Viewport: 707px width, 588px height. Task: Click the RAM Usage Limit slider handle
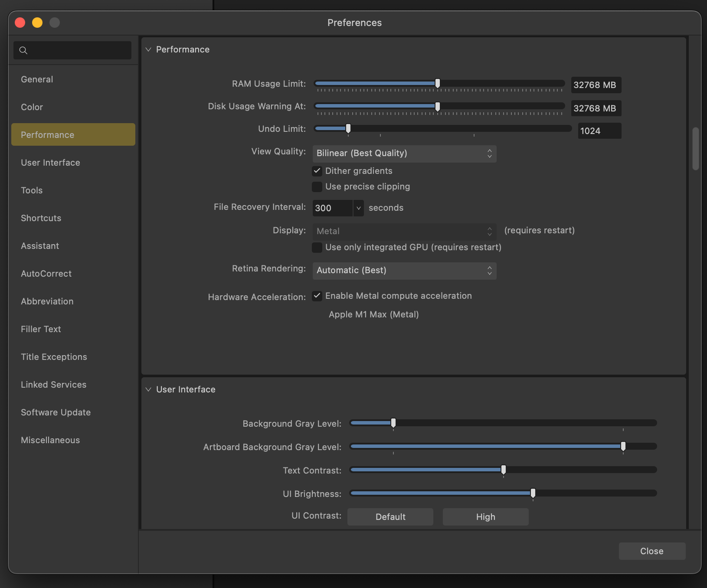(x=438, y=83)
